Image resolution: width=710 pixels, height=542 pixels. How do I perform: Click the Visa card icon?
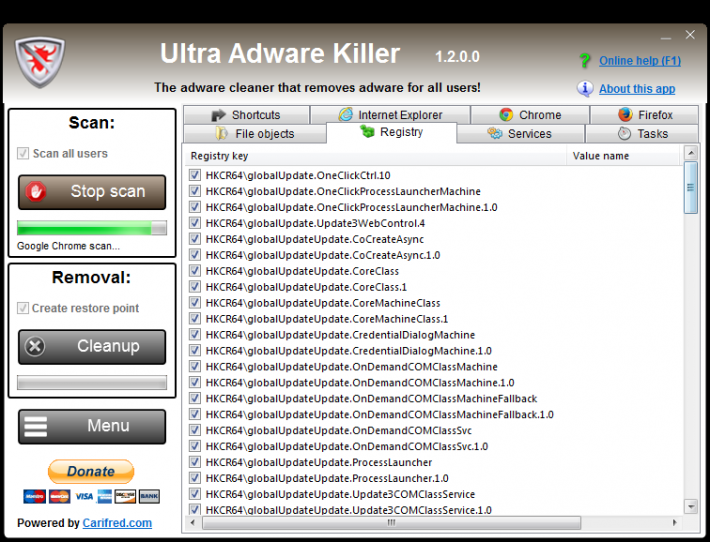point(84,497)
